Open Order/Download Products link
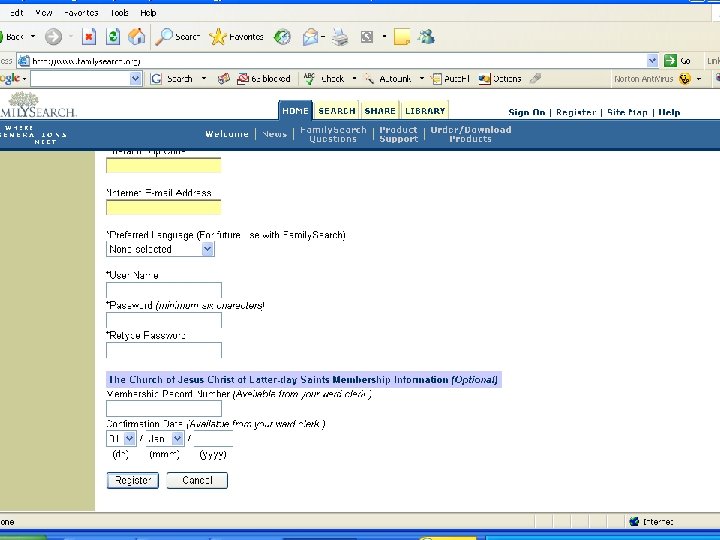The width and height of the screenshot is (720, 540). click(x=471, y=134)
